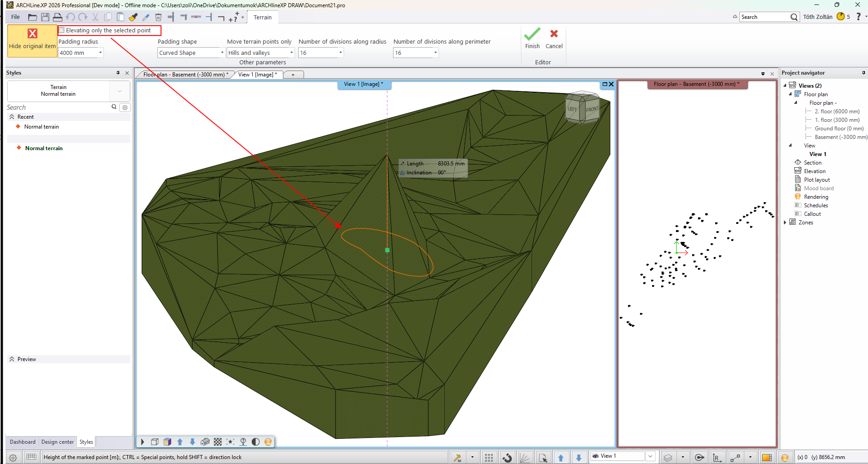Click the Print icon in the toolbar

58,17
